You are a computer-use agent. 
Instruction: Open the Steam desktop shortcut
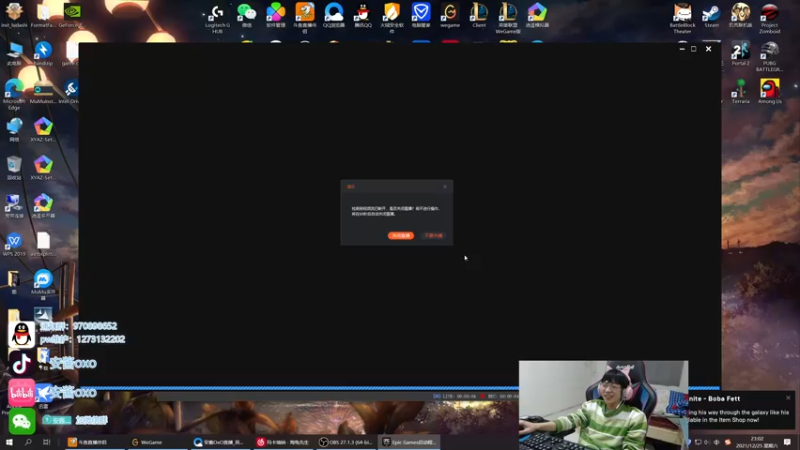pyautogui.click(x=711, y=15)
